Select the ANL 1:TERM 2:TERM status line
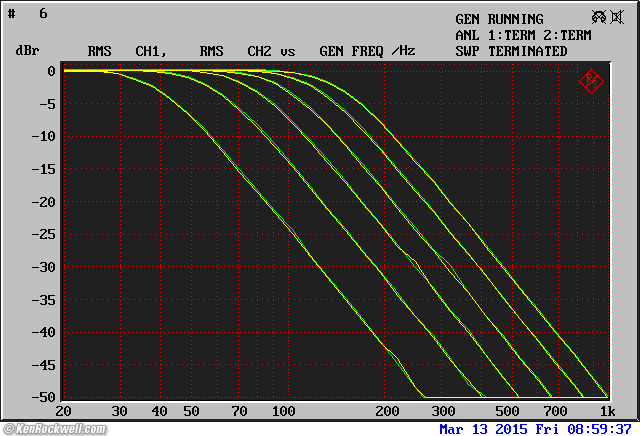The height and width of the screenshot is (436, 640). point(523,35)
